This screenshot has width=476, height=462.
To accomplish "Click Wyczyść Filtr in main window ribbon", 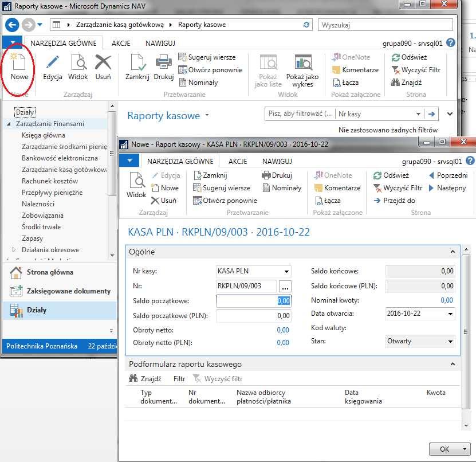I will point(416,70).
